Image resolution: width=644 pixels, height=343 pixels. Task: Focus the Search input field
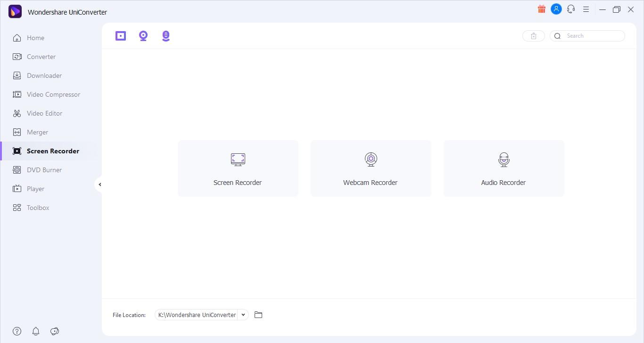(x=587, y=36)
